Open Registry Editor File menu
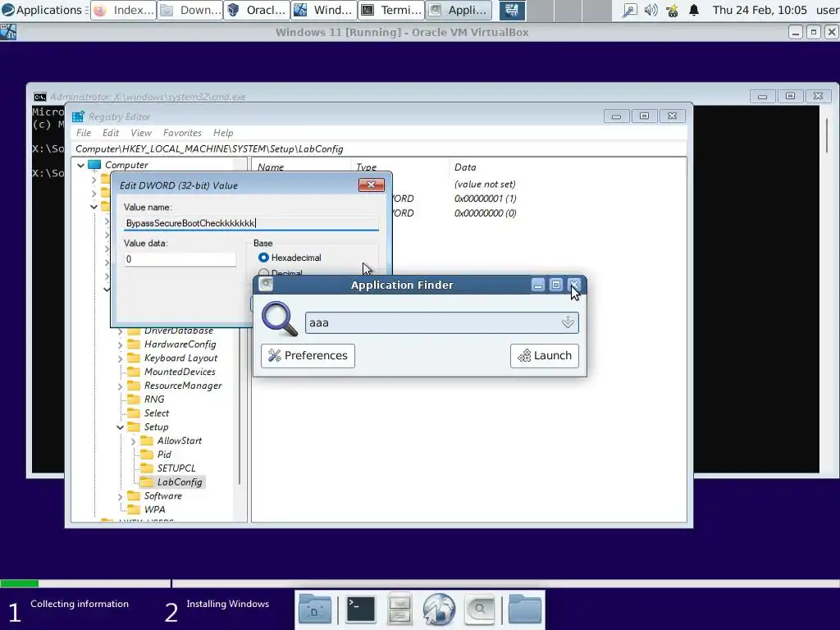 [x=83, y=133]
